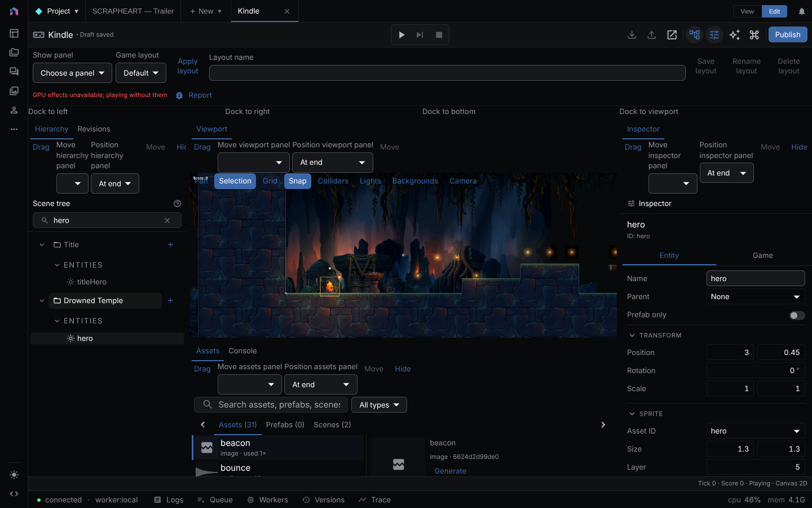Click the download icon in top toolbar
The height and width of the screenshot is (508, 812).
point(632,35)
